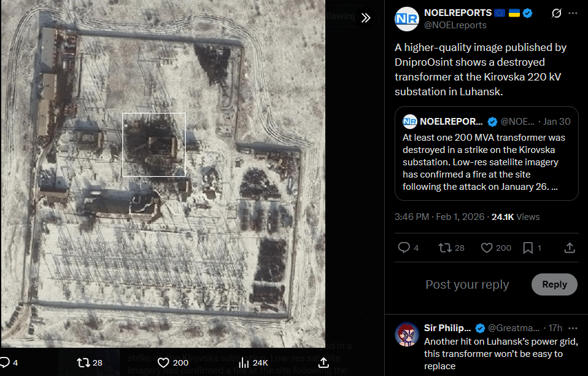This screenshot has width=588, height=376.
Task: Click the Reply button
Action: (554, 284)
